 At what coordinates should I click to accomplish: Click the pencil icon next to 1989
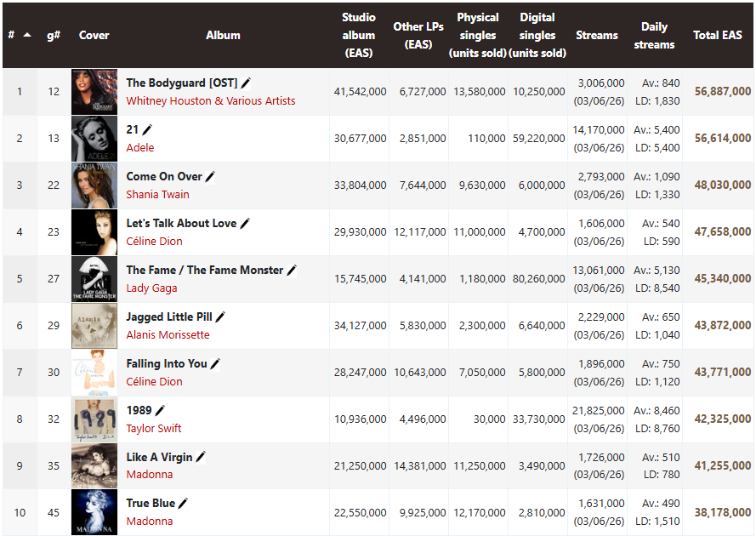pos(160,411)
